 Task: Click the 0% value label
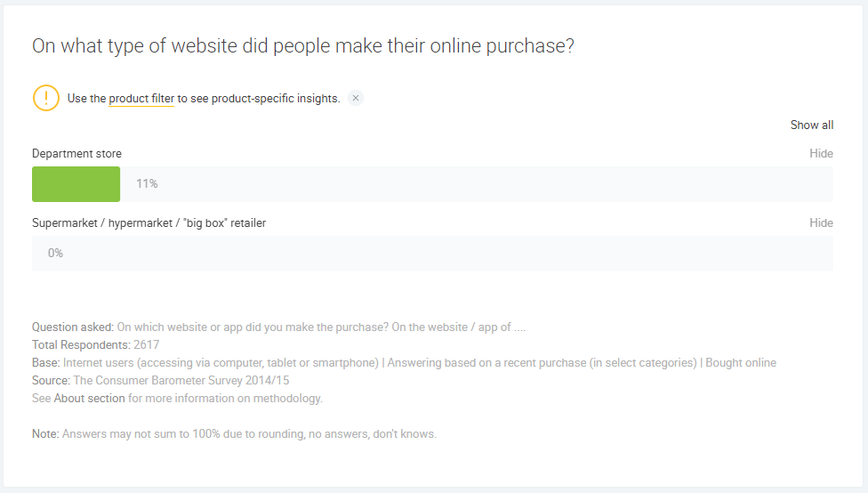[55, 254]
